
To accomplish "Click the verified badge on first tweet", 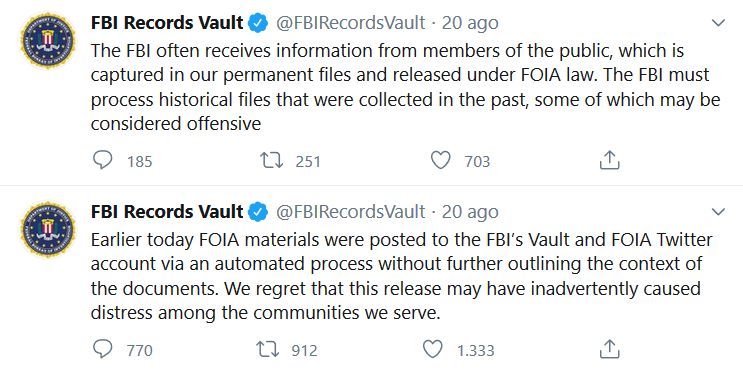I will click(x=258, y=23).
